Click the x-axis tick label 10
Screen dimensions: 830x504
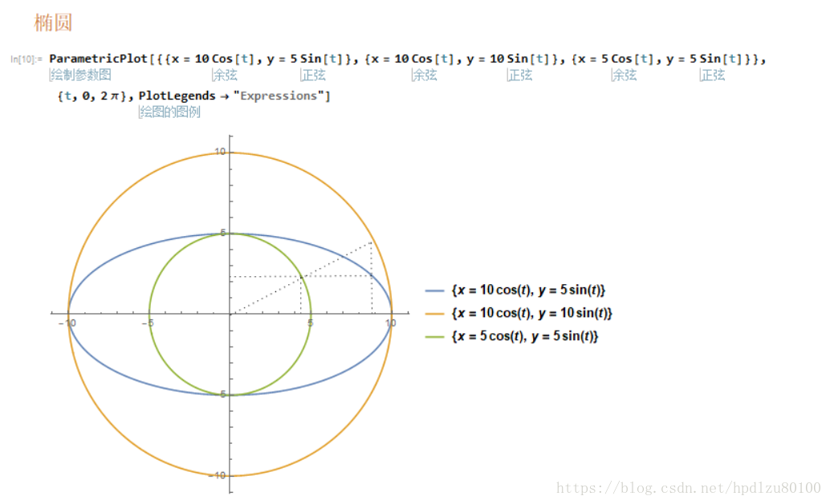click(391, 323)
